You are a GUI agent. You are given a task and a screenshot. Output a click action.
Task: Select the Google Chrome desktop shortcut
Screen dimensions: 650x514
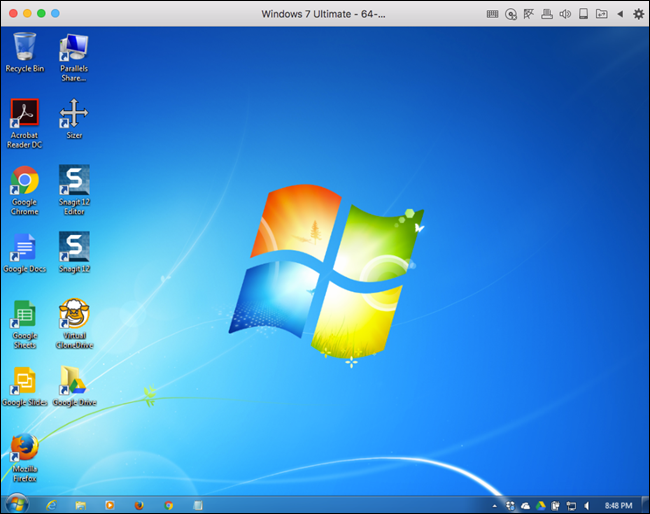point(24,191)
